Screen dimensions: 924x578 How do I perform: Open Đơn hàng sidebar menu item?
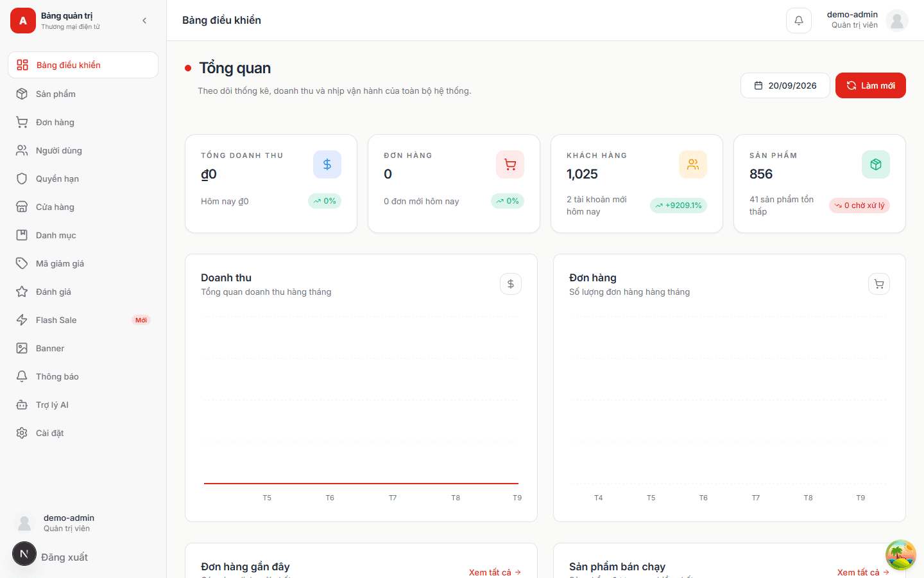[83, 122]
